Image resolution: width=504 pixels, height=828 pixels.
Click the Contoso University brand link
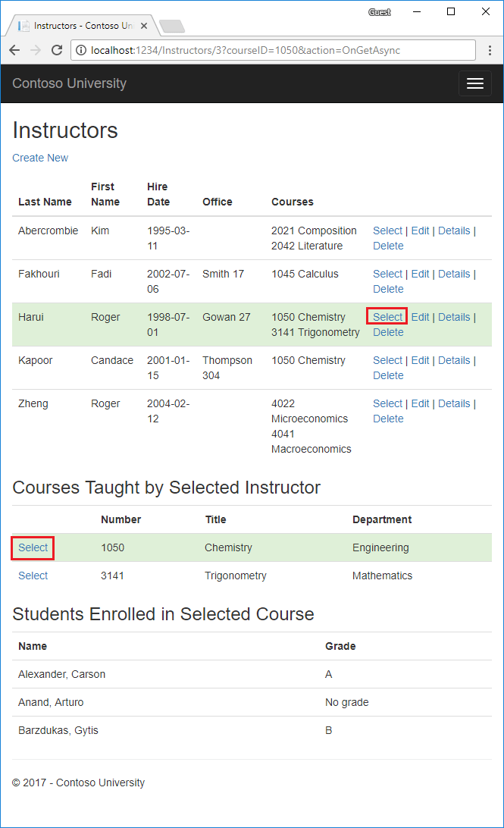[x=69, y=83]
